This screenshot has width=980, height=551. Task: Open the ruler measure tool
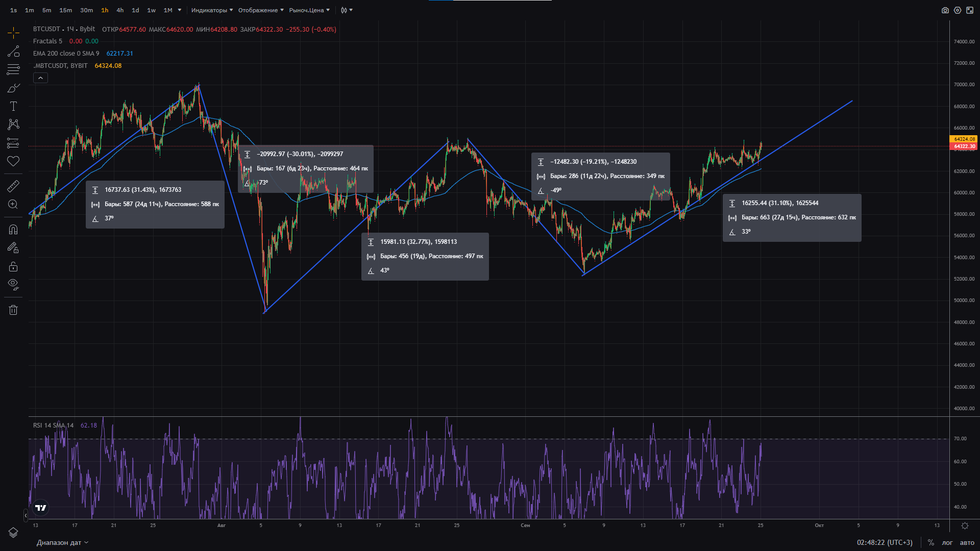click(13, 186)
